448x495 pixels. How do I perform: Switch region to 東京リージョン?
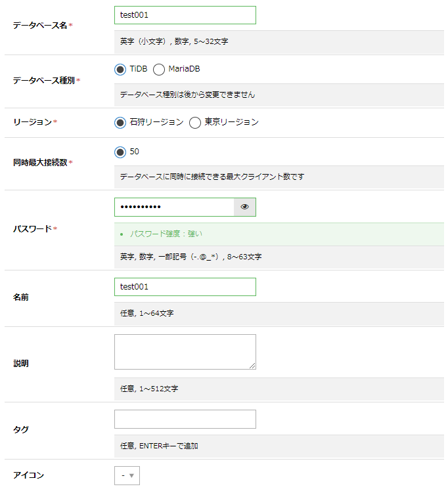[195, 123]
